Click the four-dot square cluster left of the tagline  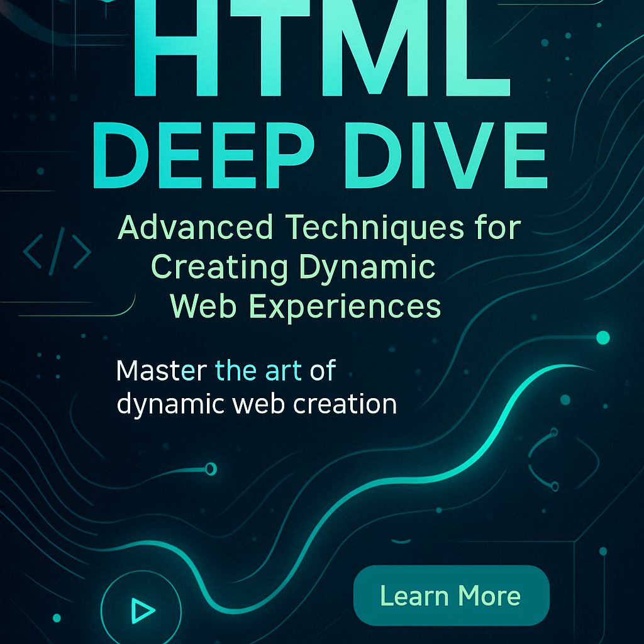coord(48,366)
